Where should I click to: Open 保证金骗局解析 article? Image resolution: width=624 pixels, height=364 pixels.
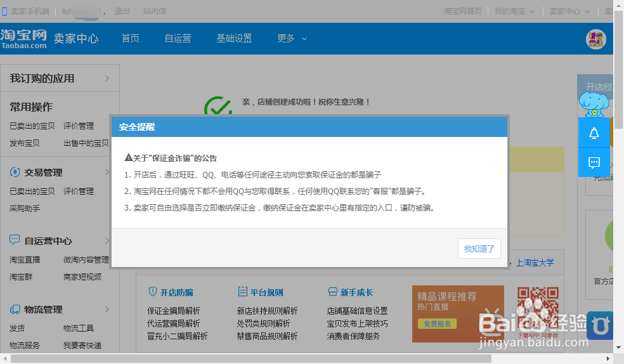(174, 311)
